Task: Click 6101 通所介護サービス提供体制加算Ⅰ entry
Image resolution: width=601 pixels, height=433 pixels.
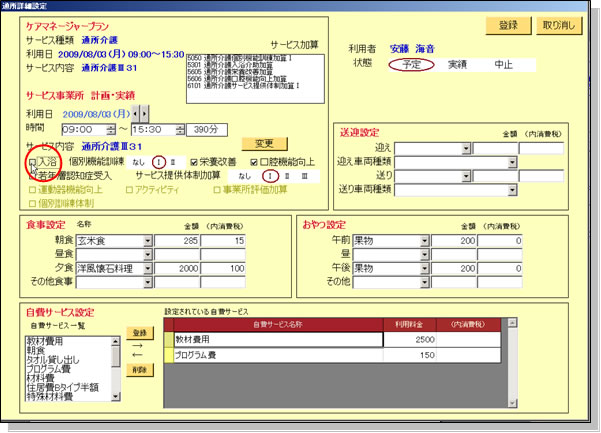Action: 243,86
